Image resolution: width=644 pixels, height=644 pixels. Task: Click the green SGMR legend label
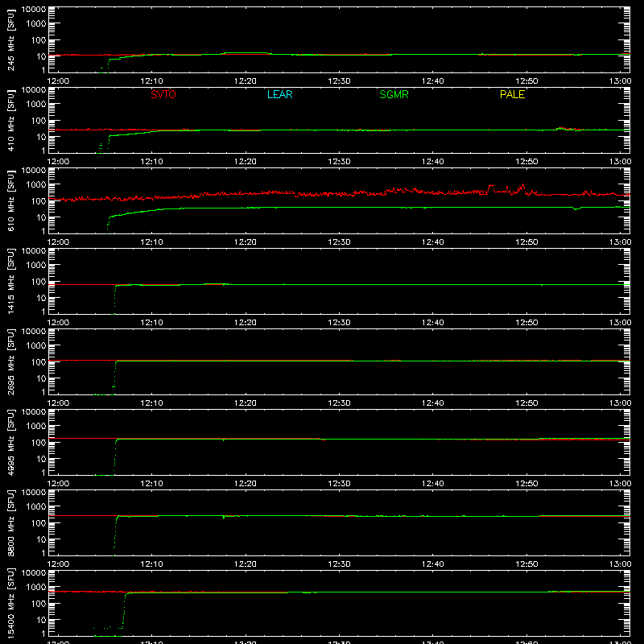point(394,94)
